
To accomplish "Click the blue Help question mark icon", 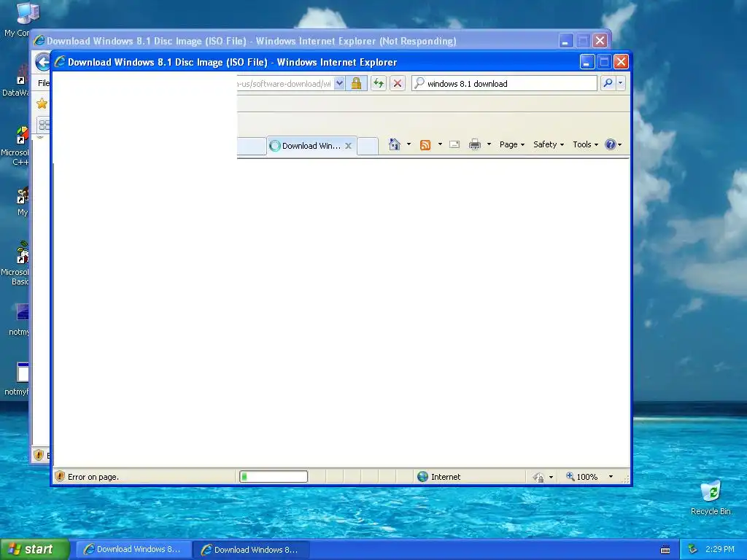I will click(611, 144).
